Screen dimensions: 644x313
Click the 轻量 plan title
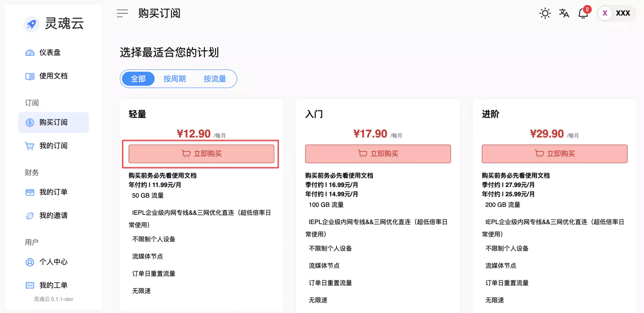(x=137, y=114)
